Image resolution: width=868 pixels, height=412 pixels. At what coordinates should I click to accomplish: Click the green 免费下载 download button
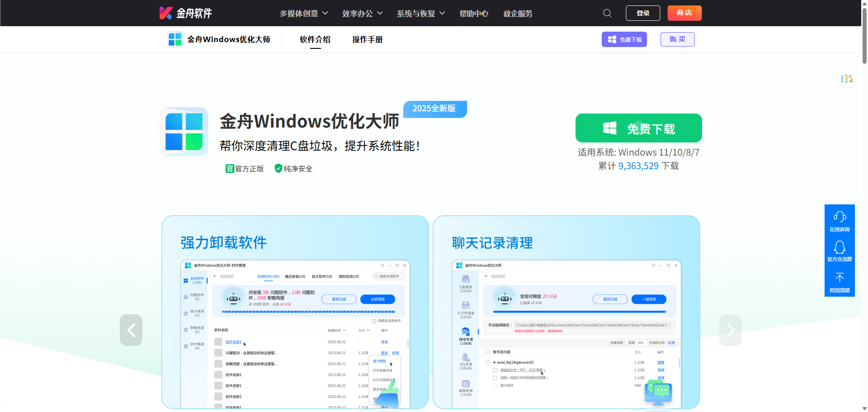click(638, 128)
